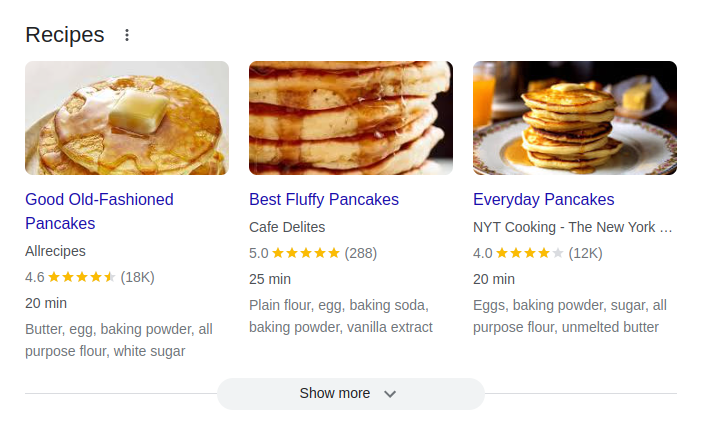Click the Allrecipes source name
This screenshot has width=704, height=440.
click(55, 251)
